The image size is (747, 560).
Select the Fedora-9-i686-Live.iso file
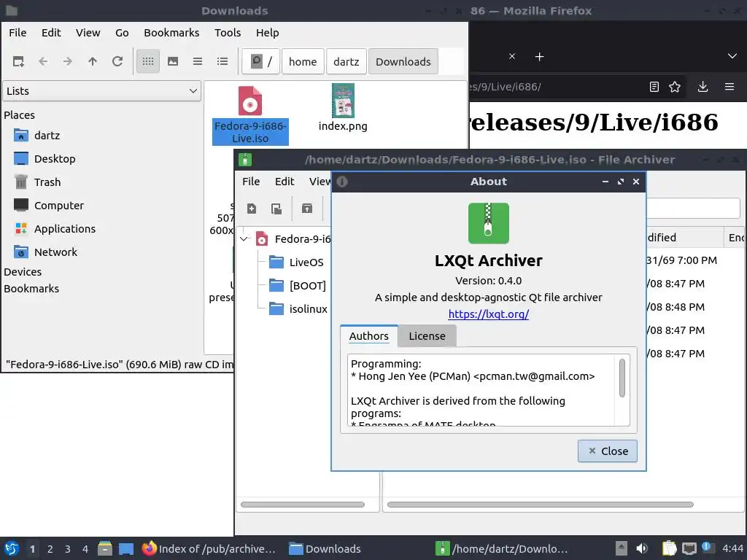point(250,116)
